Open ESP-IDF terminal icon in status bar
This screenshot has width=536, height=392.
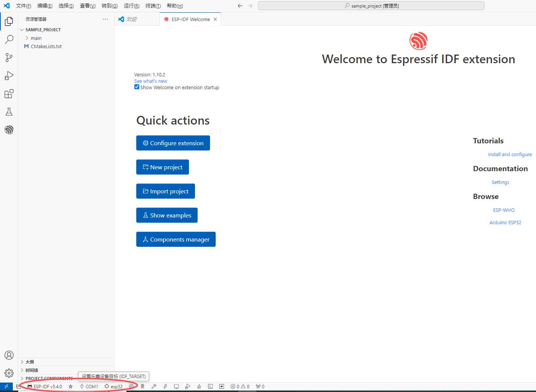[x=210, y=386]
